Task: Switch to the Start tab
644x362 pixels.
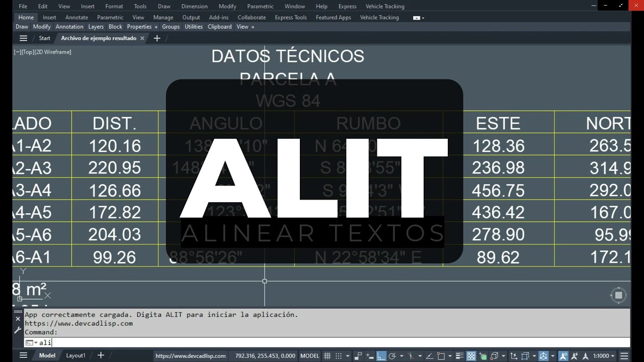Action: click(44, 38)
